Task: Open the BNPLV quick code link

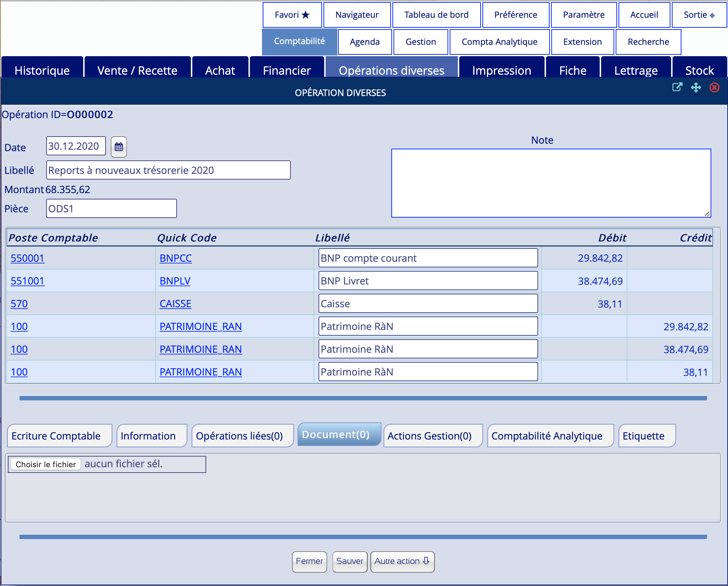Action: click(x=175, y=281)
